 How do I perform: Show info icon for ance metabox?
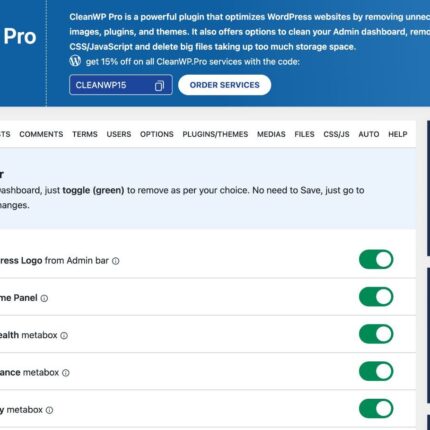click(66, 373)
